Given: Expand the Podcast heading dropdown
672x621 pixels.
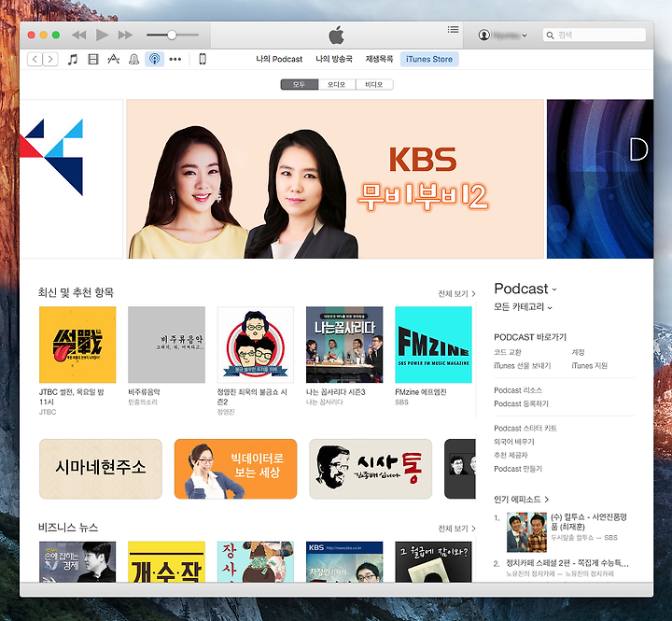Looking at the screenshot, I should coord(525,289).
